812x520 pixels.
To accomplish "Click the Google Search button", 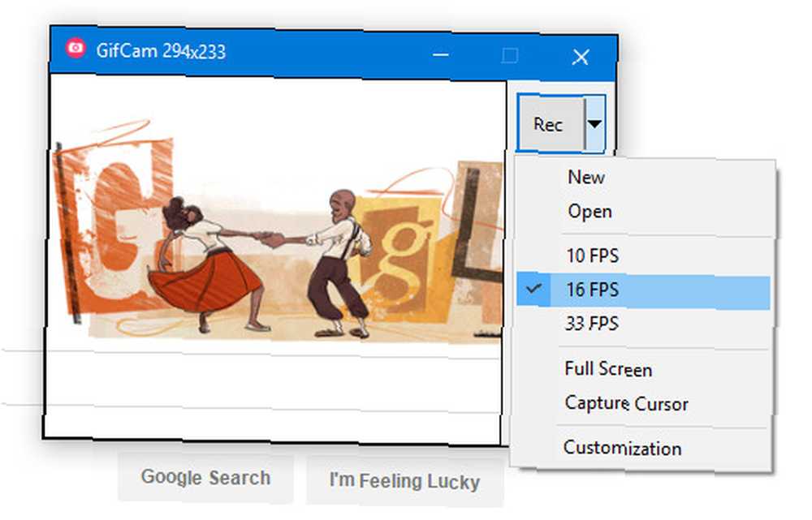I will [205, 478].
